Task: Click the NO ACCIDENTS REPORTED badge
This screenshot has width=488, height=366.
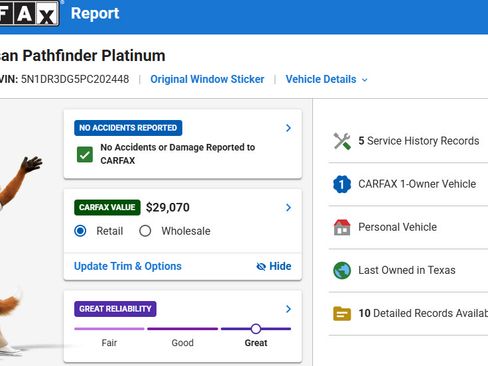Action: [128, 128]
